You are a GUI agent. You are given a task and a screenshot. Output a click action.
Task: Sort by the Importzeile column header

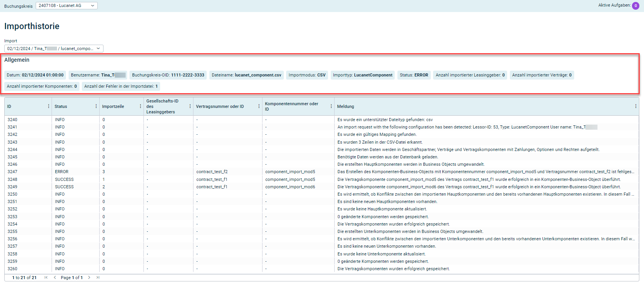pyautogui.click(x=113, y=106)
